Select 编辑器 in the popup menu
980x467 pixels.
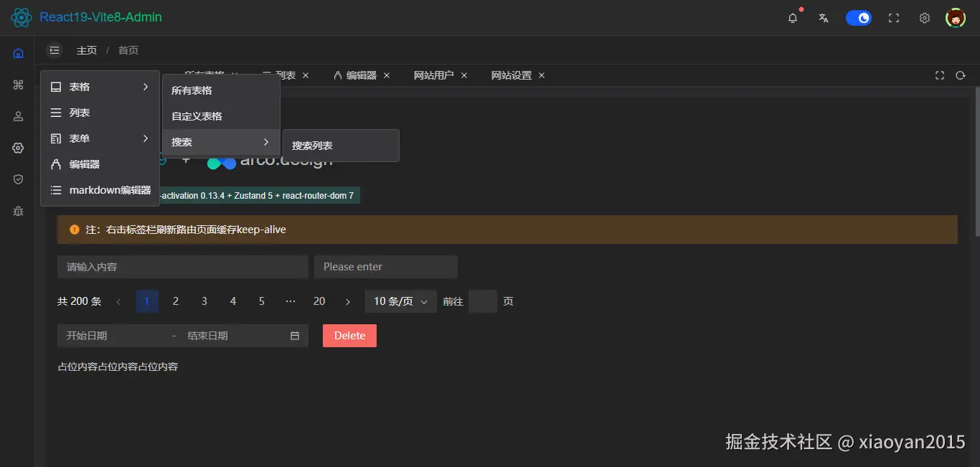coord(100,164)
